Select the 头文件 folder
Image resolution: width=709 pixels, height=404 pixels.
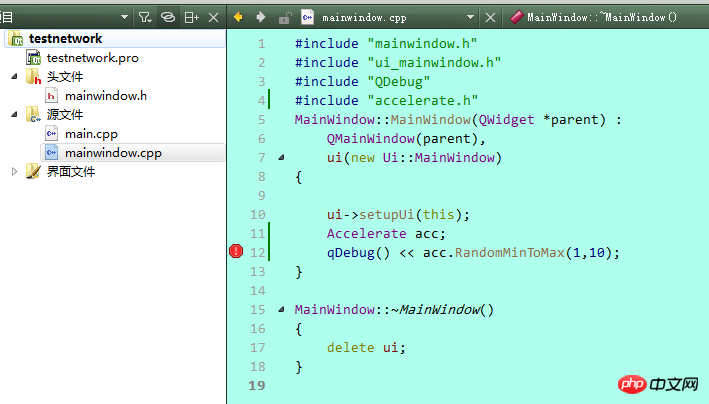click(65, 77)
